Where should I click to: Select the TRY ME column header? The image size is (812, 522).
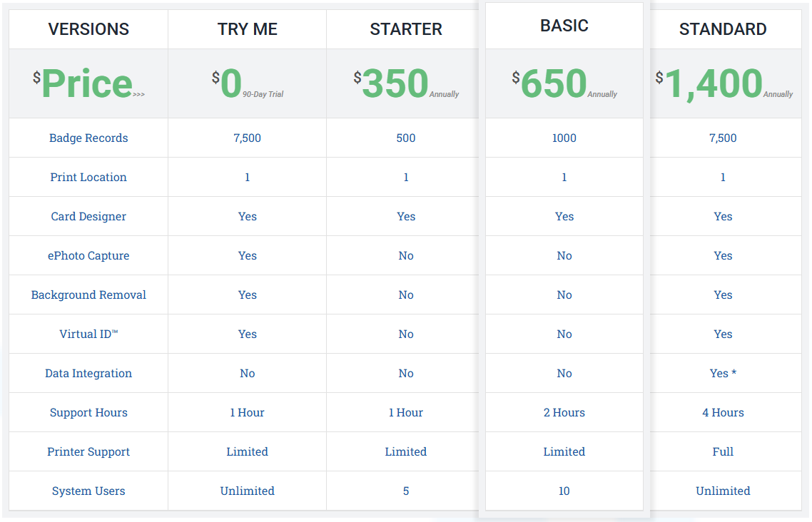click(x=248, y=29)
